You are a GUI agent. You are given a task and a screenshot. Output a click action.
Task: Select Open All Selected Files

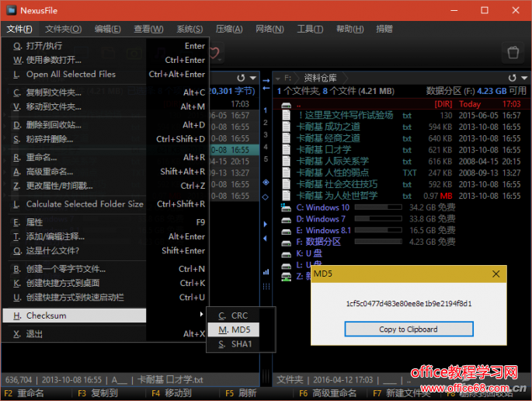[x=106, y=74]
